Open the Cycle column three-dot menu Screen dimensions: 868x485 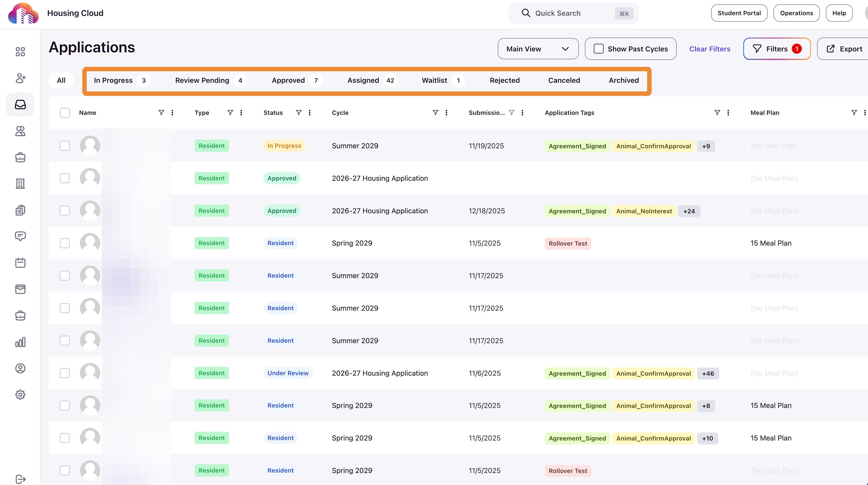point(446,113)
